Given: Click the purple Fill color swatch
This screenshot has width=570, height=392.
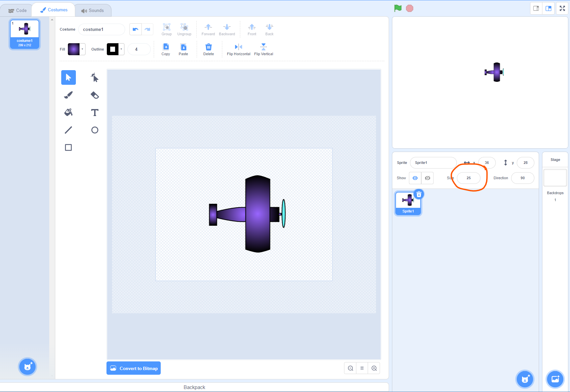Looking at the screenshot, I should (74, 49).
